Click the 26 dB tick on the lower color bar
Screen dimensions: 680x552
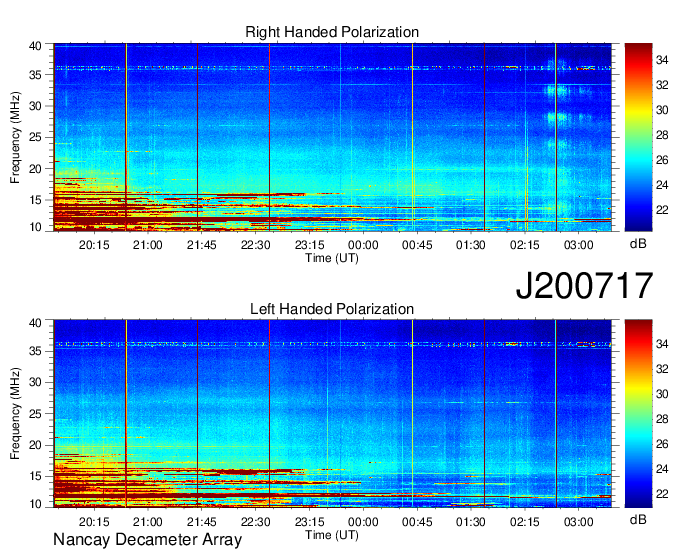[662, 444]
